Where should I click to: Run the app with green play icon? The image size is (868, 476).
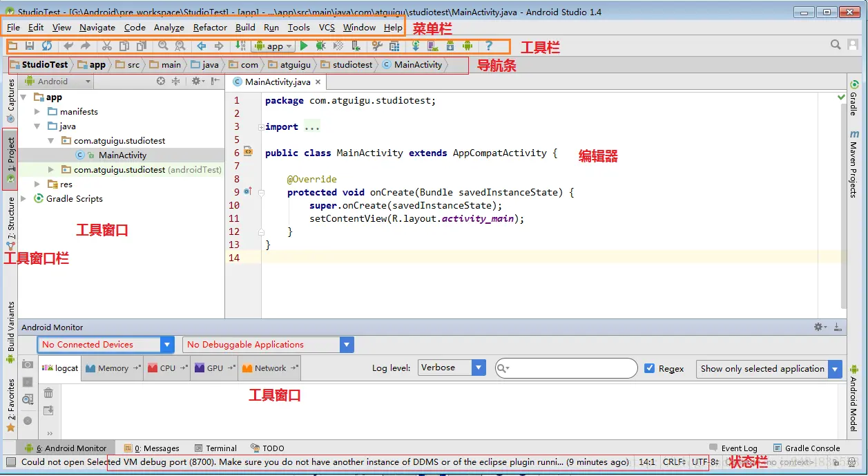[304, 46]
